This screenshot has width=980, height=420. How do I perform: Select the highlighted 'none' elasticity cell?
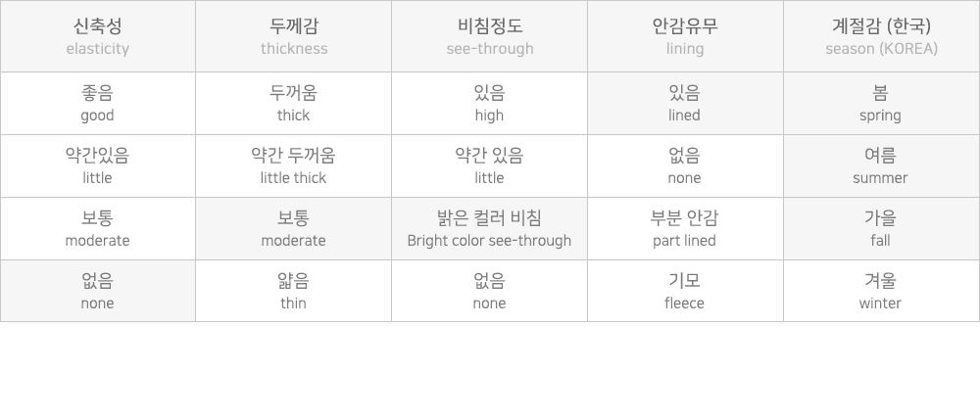pyautogui.click(x=97, y=291)
